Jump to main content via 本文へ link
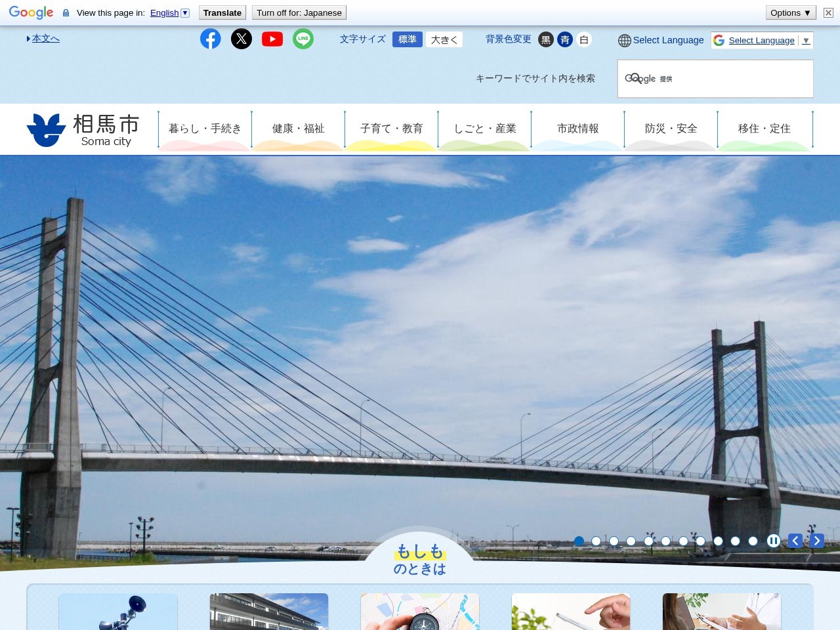840x630 pixels. click(45, 39)
